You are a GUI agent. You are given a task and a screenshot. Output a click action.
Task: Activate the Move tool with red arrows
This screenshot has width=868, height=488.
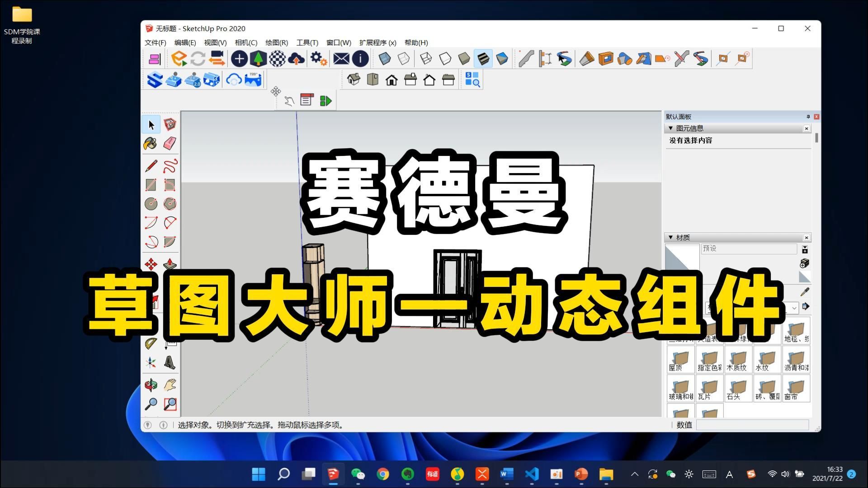click(151, 264)
